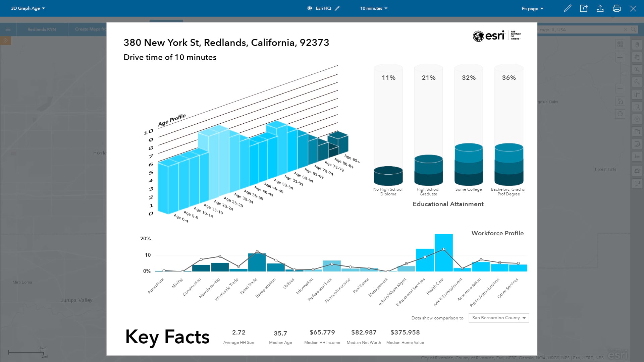Switch to the Redlands KYN tab
The width and height of the screenshot is (644, 362).
(x=42, y=29)
